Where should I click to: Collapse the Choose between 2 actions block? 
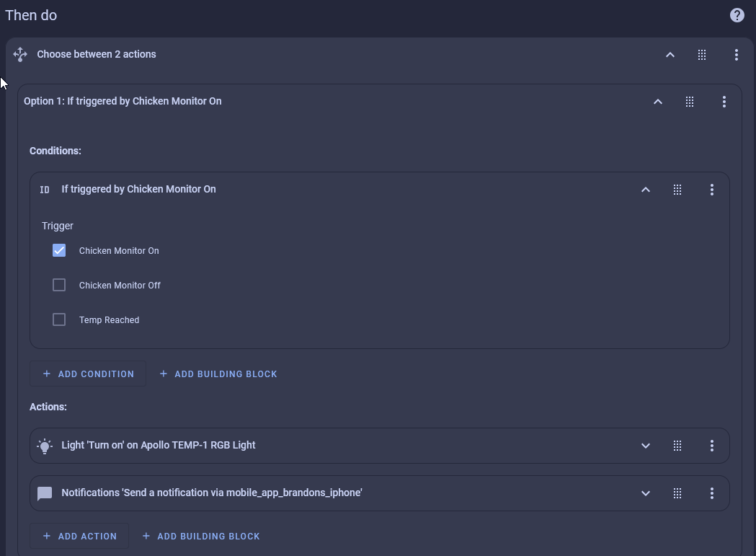point(670,55)
